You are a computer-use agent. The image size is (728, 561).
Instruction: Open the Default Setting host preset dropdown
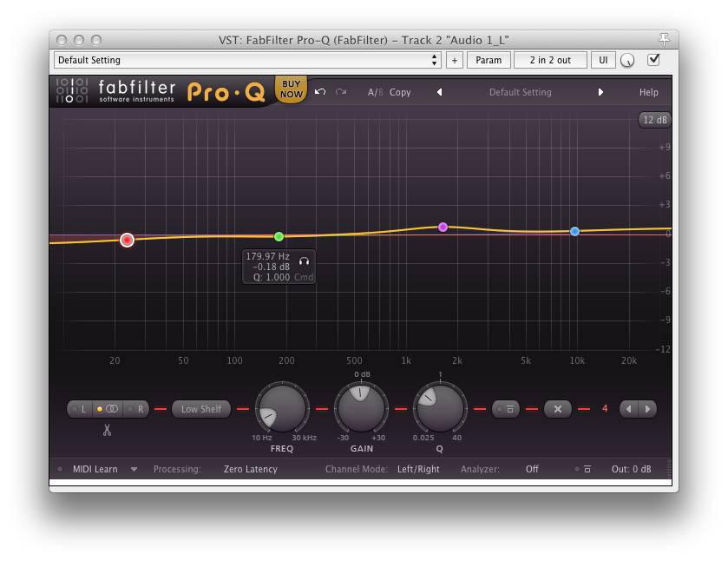click(247, 60)
